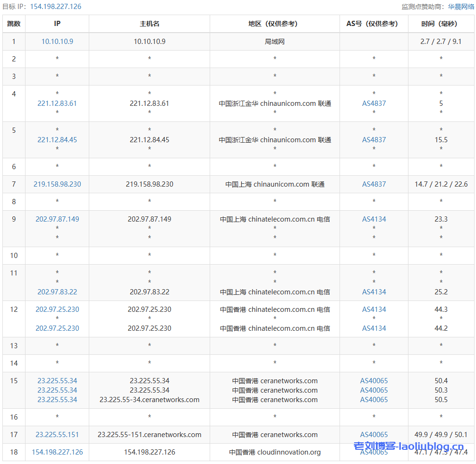
Task: Click the 华晨网络 sponsor link
Action: click(460, 7)
